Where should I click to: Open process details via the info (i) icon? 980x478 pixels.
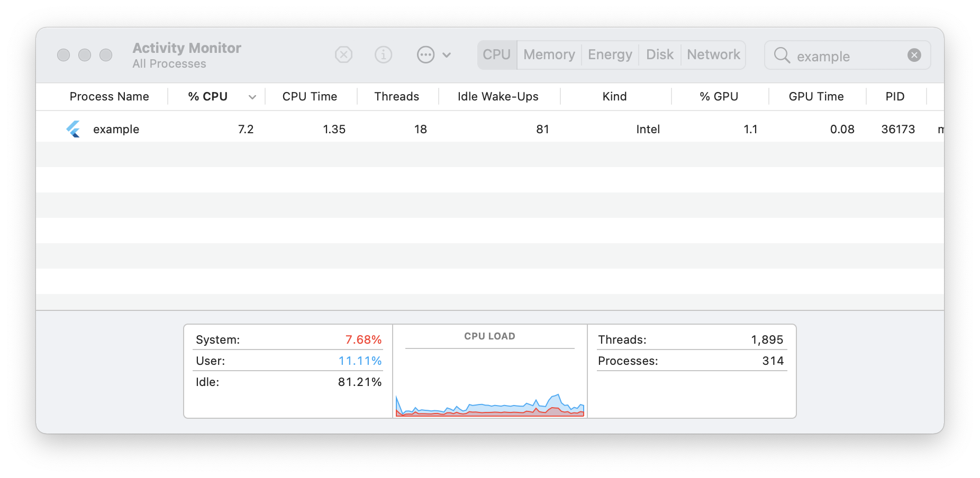[x=383, y=54]
